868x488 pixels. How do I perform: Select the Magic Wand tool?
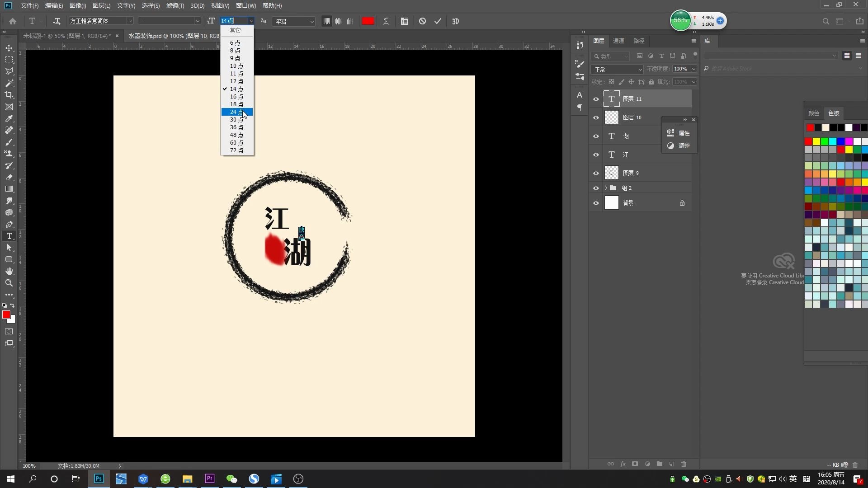[9, 83]
